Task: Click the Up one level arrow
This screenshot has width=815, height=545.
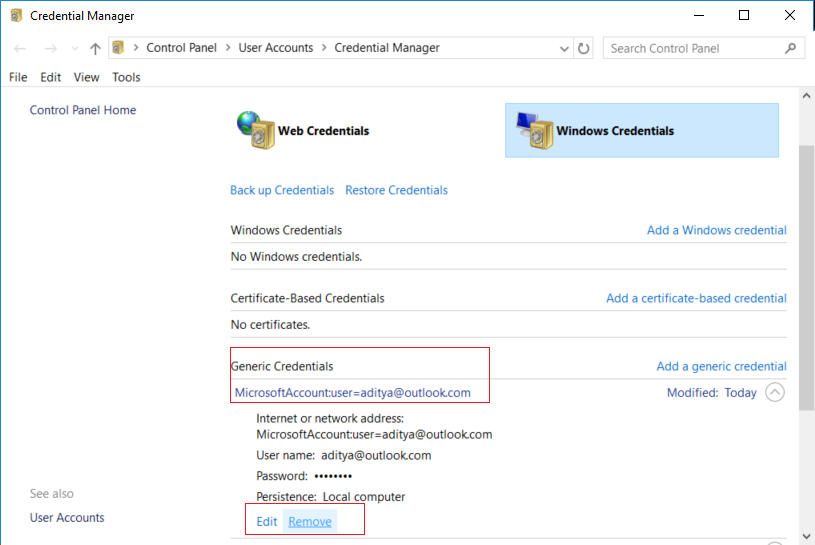Action: pyautogui.click(x=95, y=48)
